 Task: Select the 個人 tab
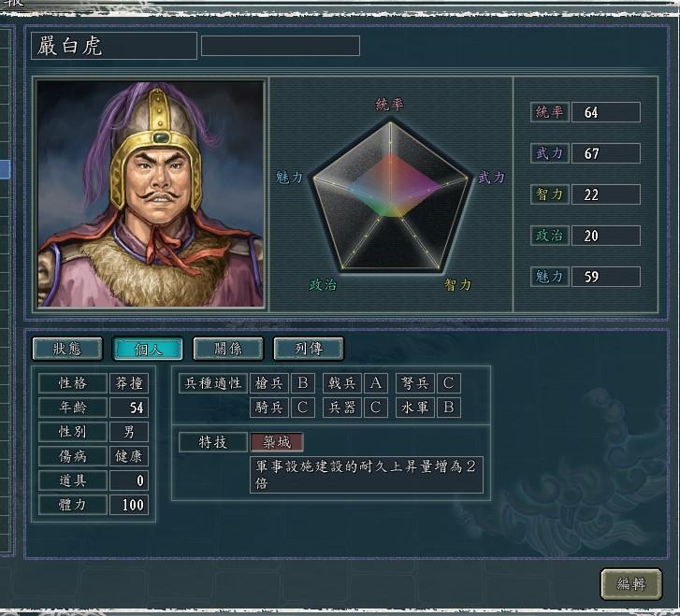[x=148, y=349]
